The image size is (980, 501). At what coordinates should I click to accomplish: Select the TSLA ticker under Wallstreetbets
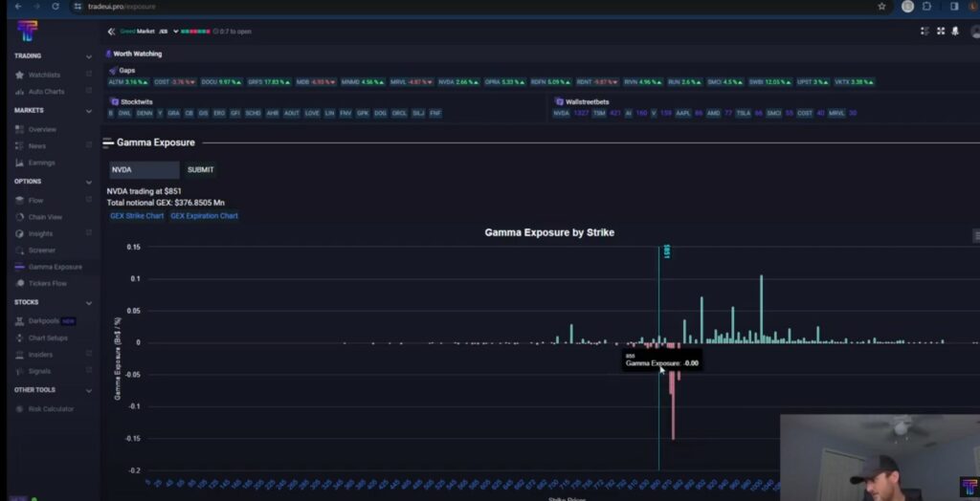click(743, 114)
